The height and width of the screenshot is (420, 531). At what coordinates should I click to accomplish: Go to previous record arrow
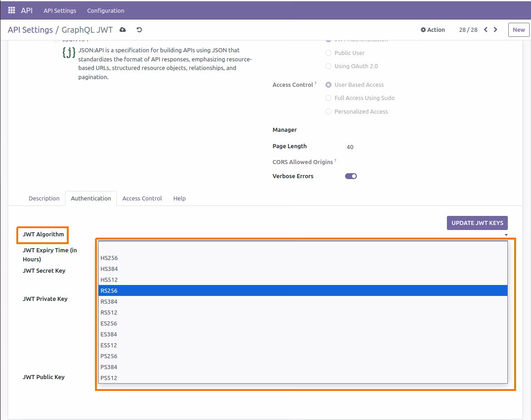click(x=486, y=30)
